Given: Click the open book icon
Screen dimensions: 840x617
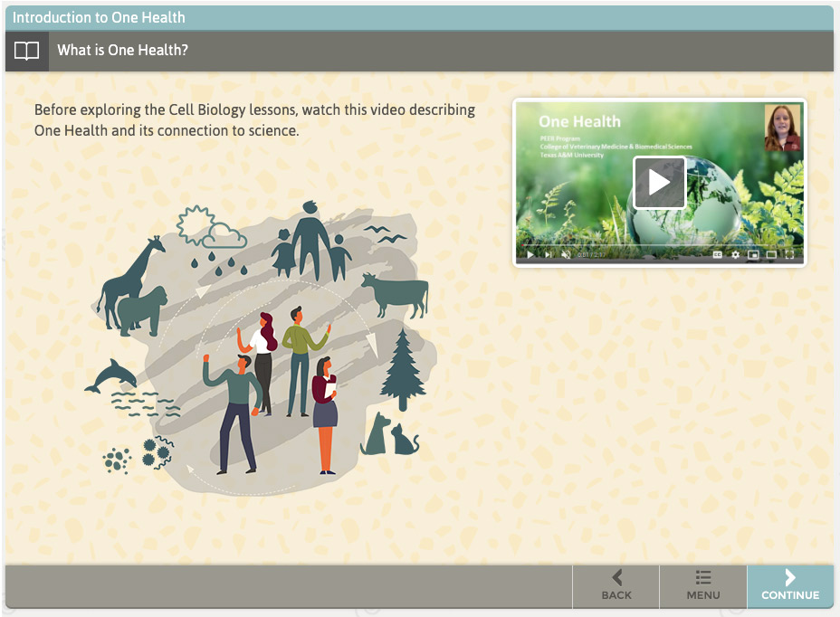Looking at the screenshot, I should (x=27, y=51).
